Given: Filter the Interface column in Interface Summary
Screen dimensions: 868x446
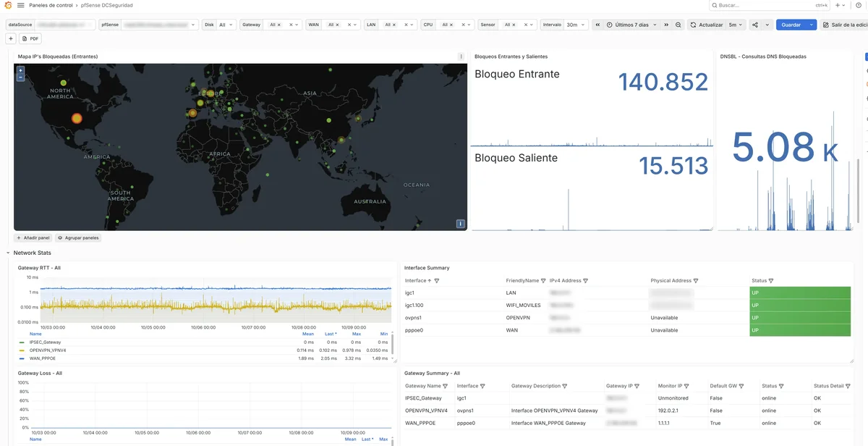Looking at the screenshot, I should (x=437, y=281).
